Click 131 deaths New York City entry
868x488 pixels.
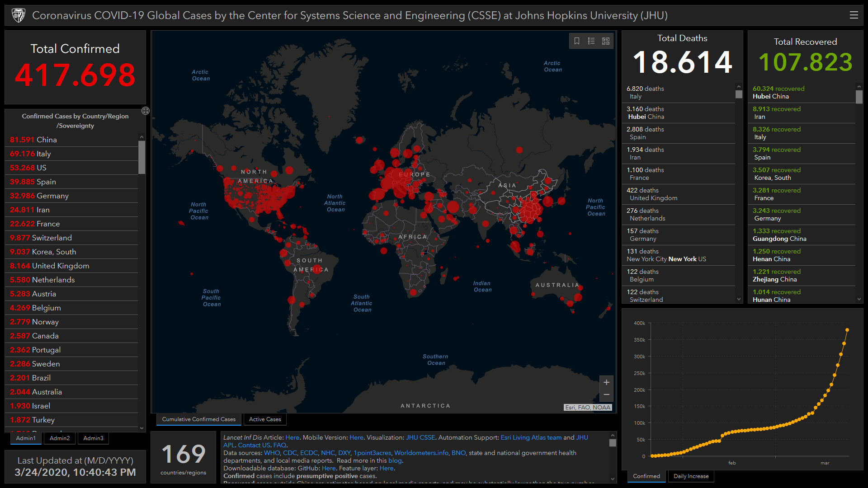[x=679, y=255]
